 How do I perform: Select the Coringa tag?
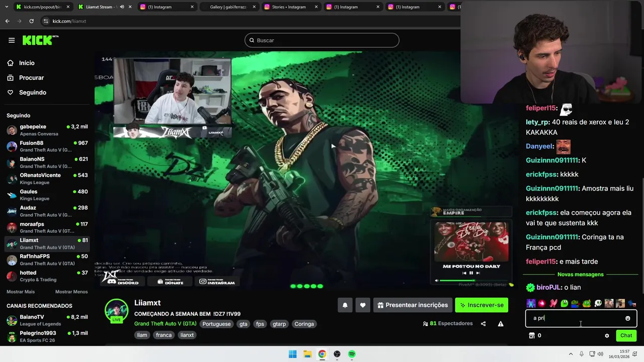[x=304, y=324]
